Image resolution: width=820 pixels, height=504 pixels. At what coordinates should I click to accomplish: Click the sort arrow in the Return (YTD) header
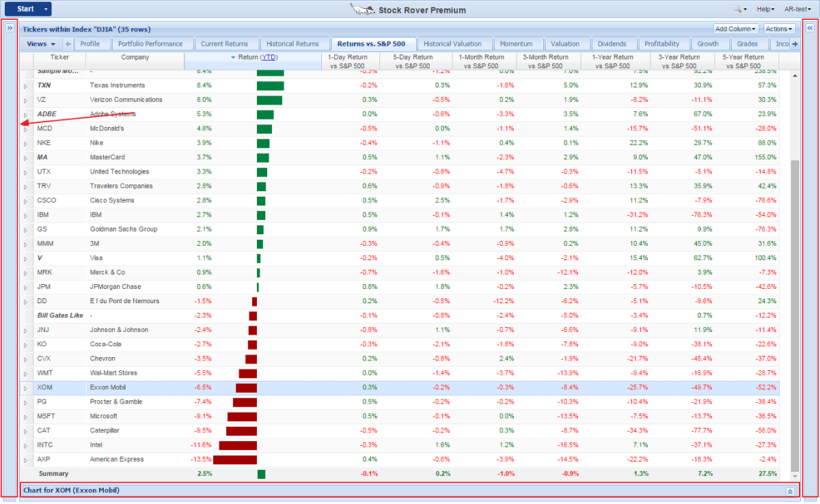[x=233, y=57]
